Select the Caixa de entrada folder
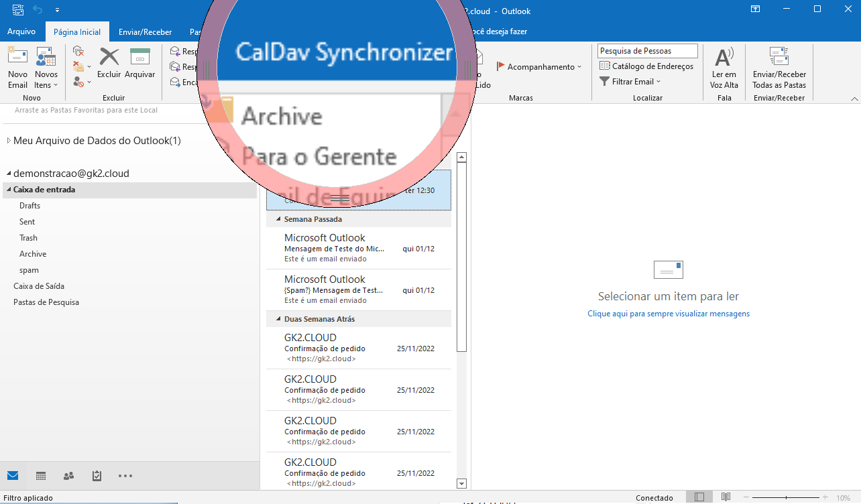Viewport: 861px width, 504px height. point(130,190)
